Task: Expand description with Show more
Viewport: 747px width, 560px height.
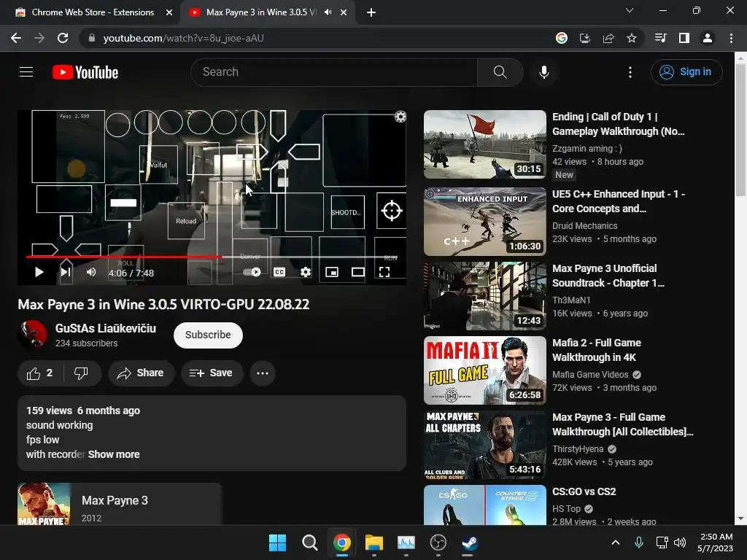Action: click(x=114, y=454)
